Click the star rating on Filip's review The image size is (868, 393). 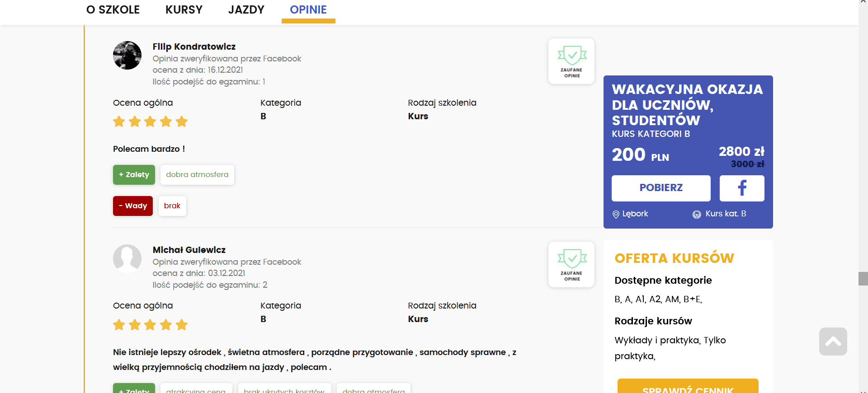[150, 122]
